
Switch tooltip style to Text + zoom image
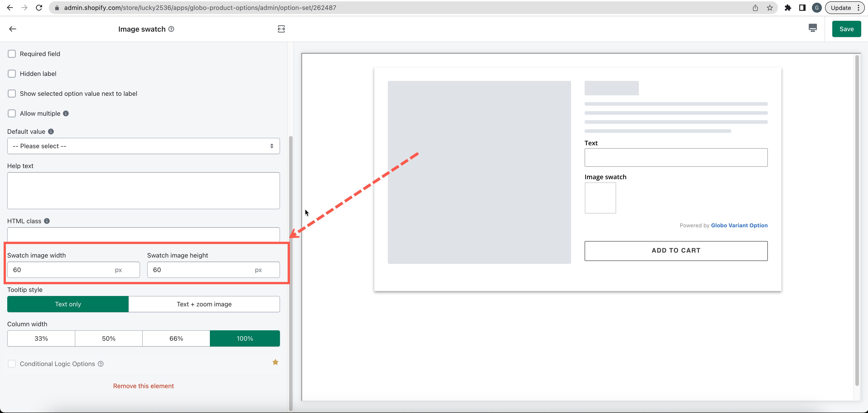204,304
